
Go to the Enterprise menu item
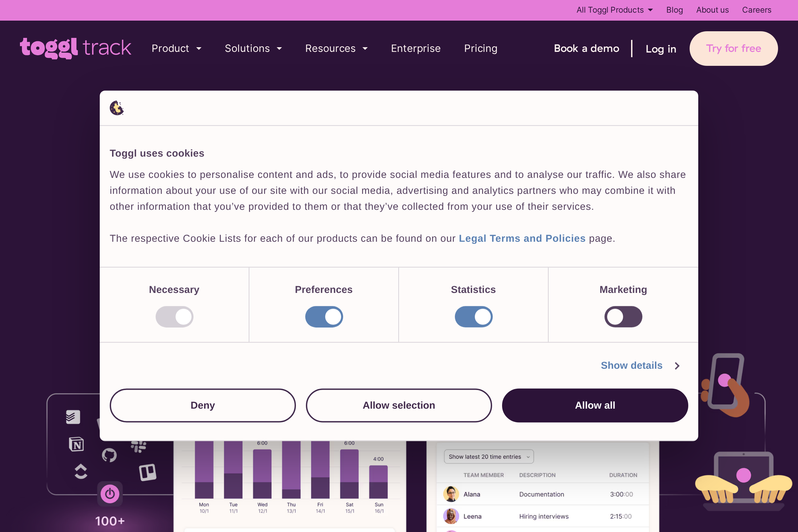tap(416, 49)
